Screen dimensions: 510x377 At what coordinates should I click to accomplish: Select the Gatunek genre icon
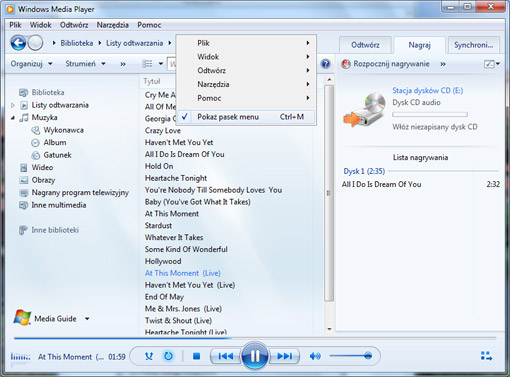(x=35, y=155)
